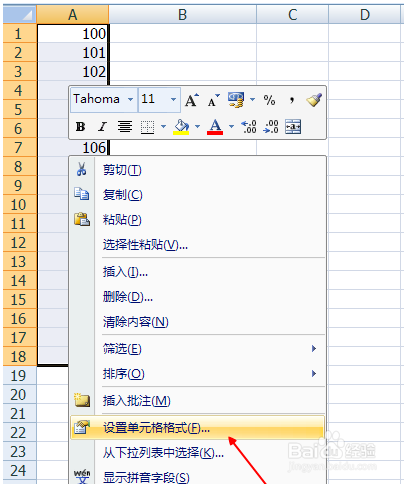Expand the fill color dropdown arrow
Image resolution: width=405 pixels, height=484 pixels.
tap(197, 127)
